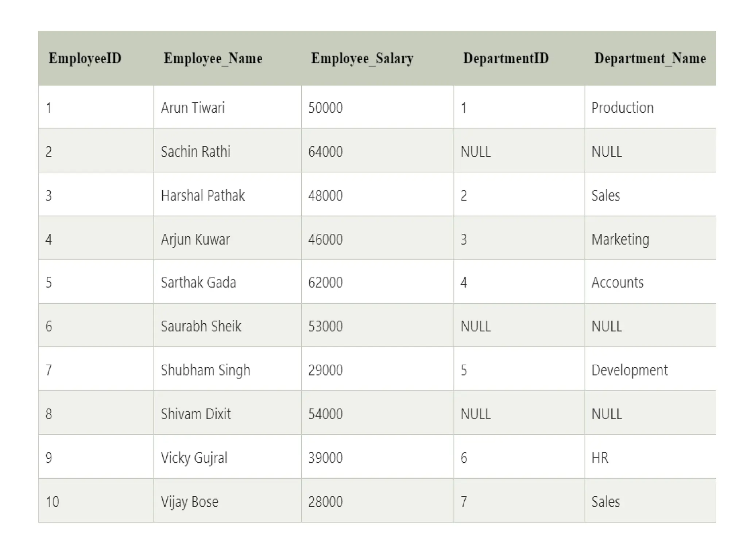This screenshot has width=747, height=560.
Task: Select the Vicky Gujral cell
Action: pyautogui.click(x=194, y=458)
